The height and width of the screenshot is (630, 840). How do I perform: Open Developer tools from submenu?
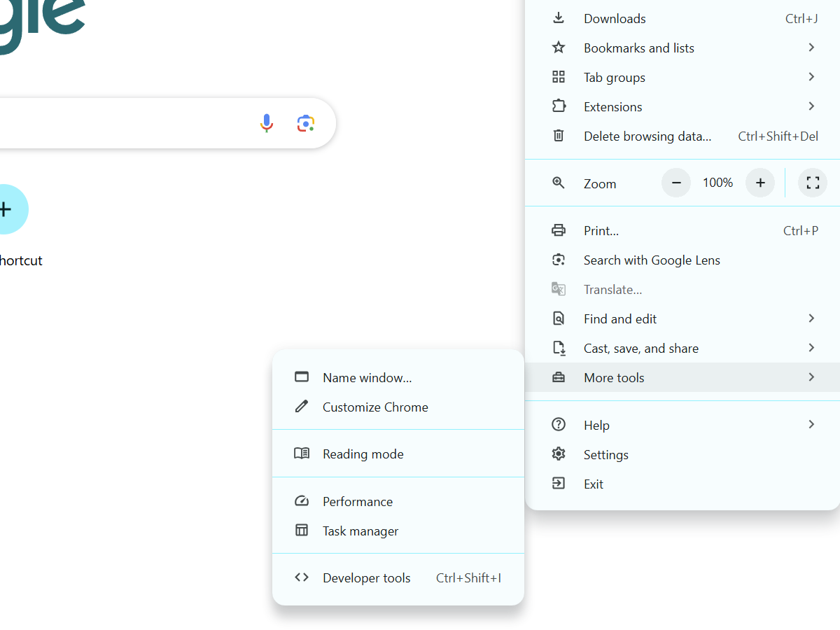[398, 577]
